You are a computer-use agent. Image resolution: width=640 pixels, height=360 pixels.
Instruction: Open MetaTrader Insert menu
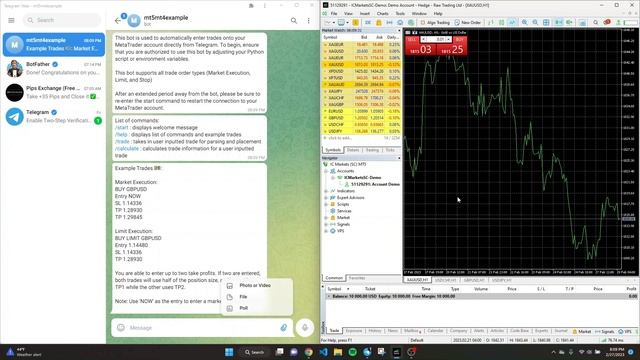pos(364,13)
